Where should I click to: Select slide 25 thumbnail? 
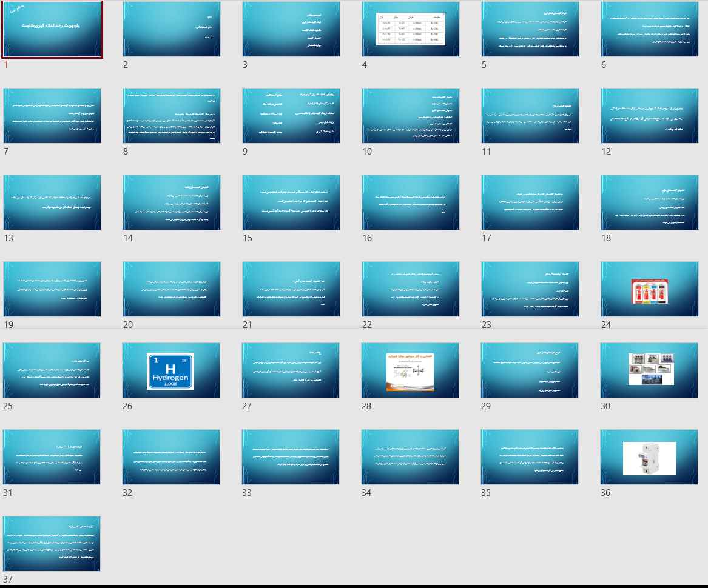(52, 370)
